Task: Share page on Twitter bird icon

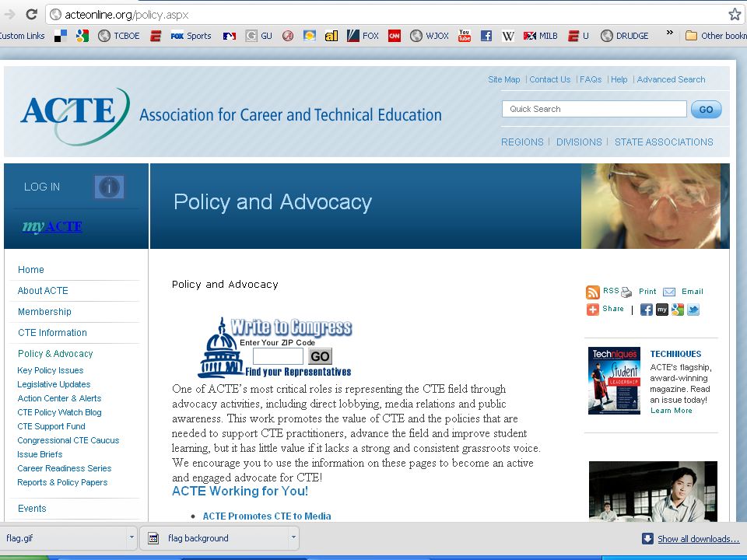Action: point(693,310)
